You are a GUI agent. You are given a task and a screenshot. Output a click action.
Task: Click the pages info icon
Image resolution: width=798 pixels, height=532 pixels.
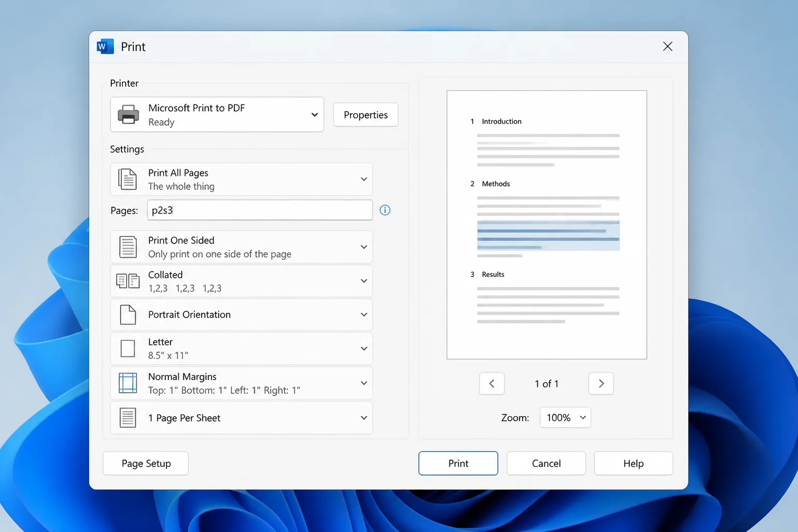pyautogui.click(x=385, y=210)
